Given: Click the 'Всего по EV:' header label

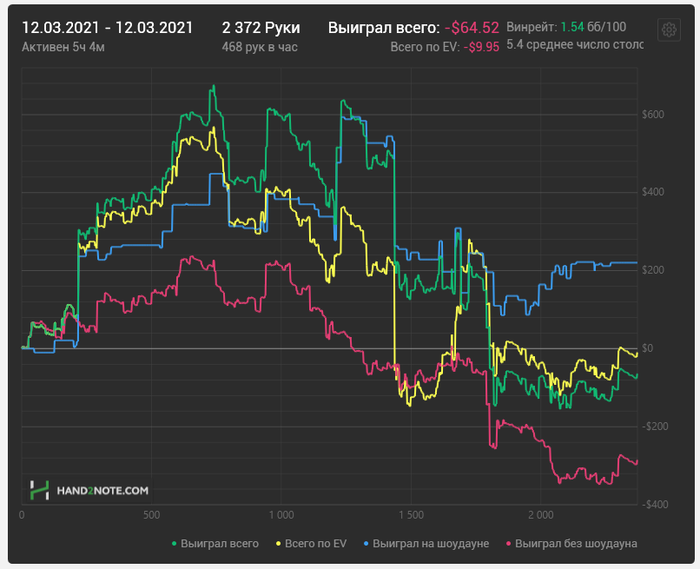Looking at the screenshot, I should tap(425, 47).
